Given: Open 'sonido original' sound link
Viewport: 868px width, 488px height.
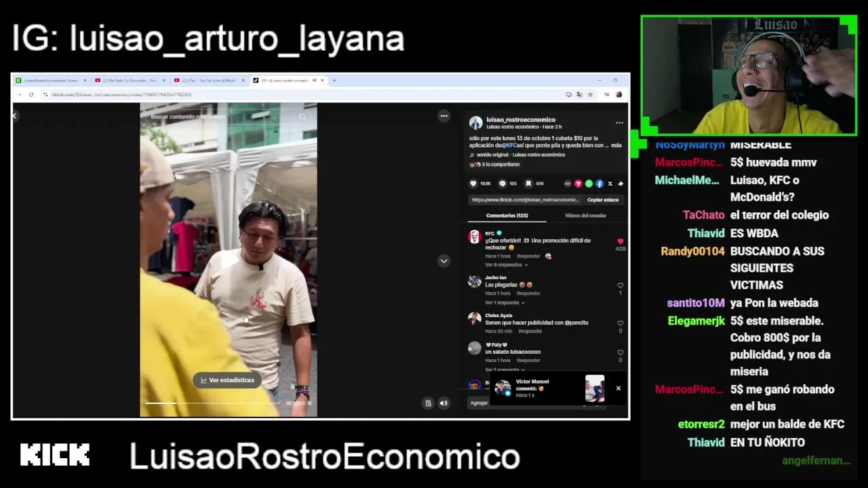Looking at the screenshot, I should (521, 155).
